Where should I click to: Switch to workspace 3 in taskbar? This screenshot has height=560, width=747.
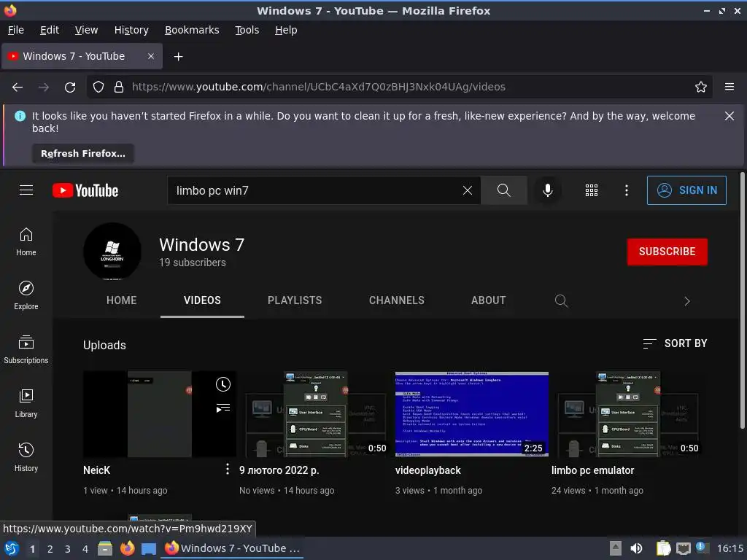tap(68, 549)
